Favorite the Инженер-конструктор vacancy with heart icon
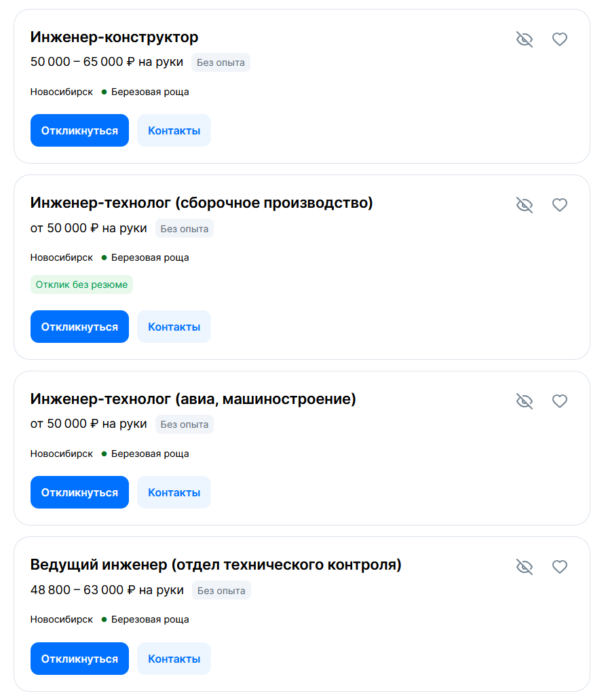This screenshot has width=608, height=700. 559,39
